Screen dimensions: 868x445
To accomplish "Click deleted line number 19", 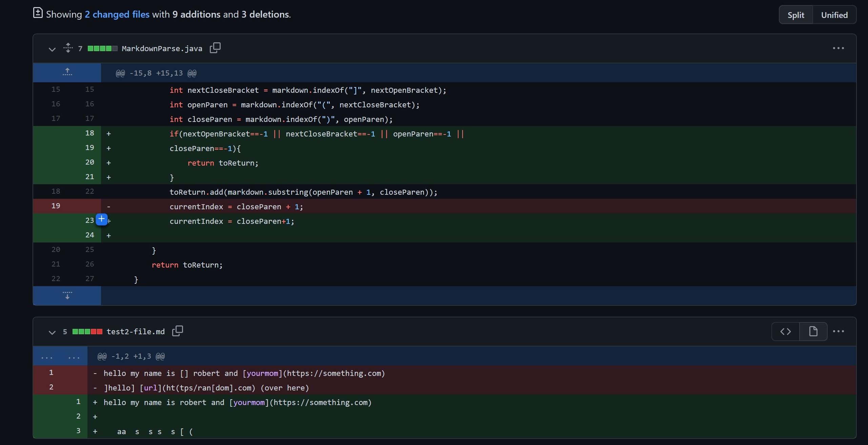I will (56, 206).
